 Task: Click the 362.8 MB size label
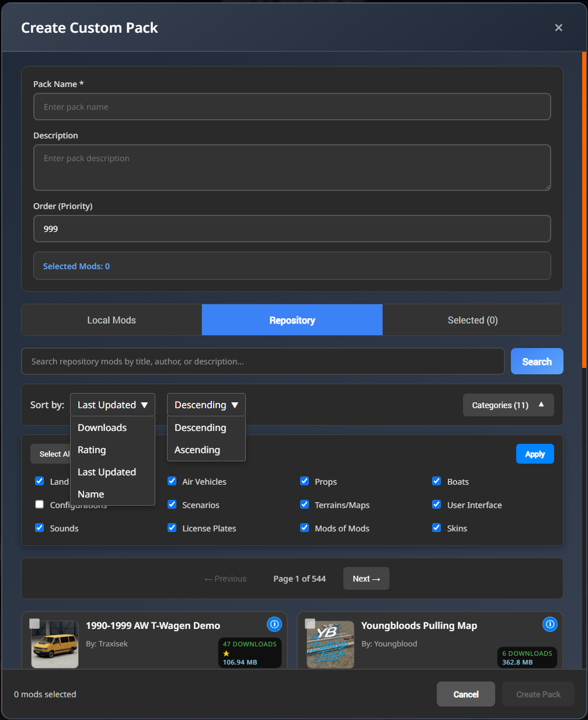(517, 662)
